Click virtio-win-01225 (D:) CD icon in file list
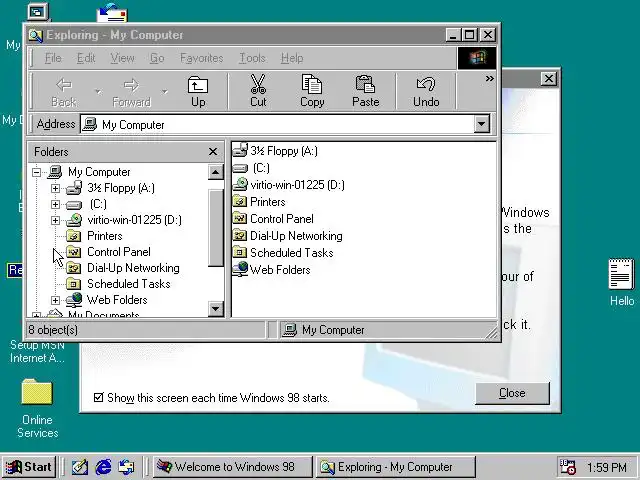The image size is (640, 480). coord(240,184)
